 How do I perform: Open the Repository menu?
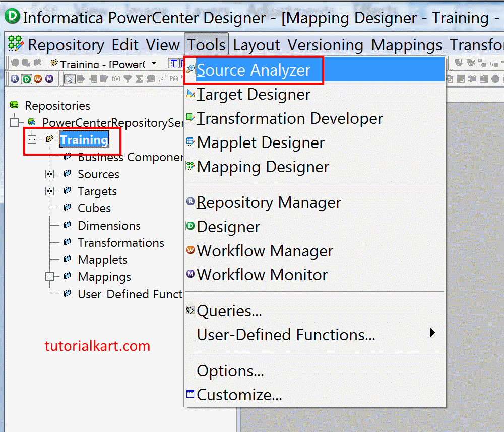[66, 45]
